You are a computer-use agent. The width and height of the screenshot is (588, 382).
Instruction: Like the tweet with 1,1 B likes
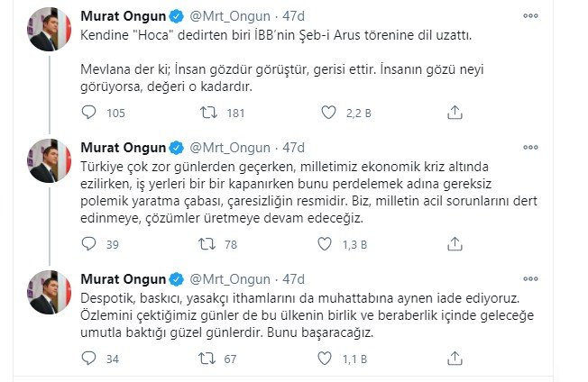tap(325, 359)
